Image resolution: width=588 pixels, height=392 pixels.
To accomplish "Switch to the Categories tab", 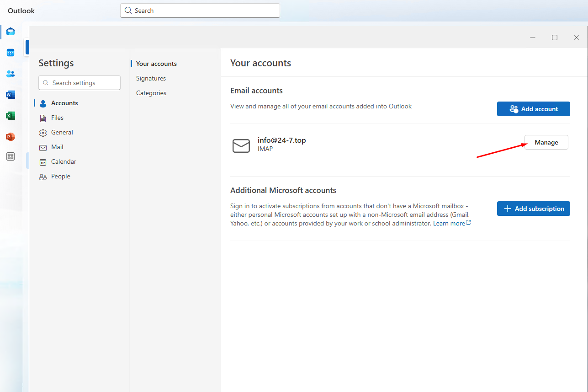I will click(x=151, y=93).
